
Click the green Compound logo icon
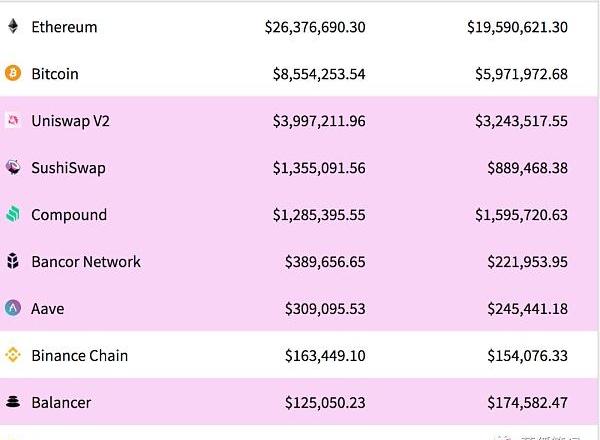pyautogui.click(x=13, y=214)
